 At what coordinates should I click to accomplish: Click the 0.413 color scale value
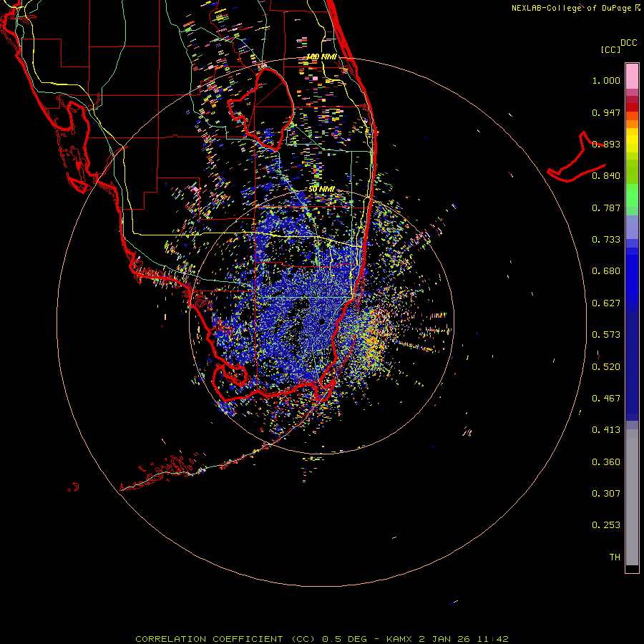coord(606,430)
